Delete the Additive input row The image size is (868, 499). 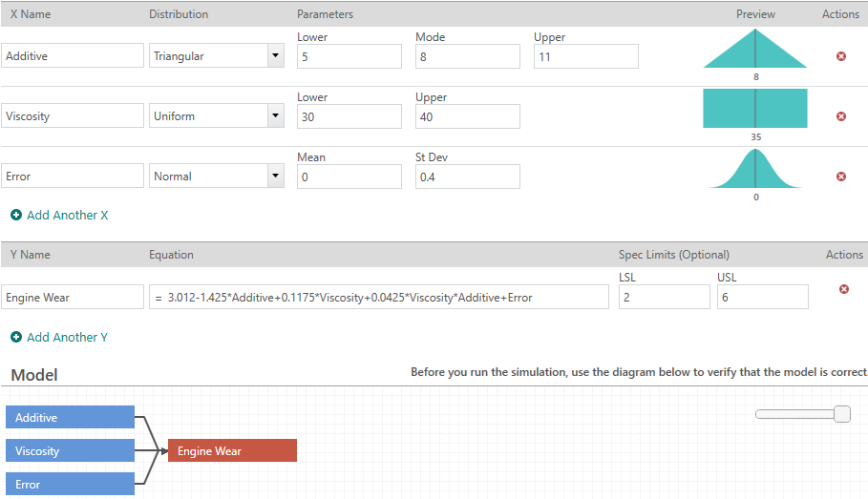click(x=841, y=56)
